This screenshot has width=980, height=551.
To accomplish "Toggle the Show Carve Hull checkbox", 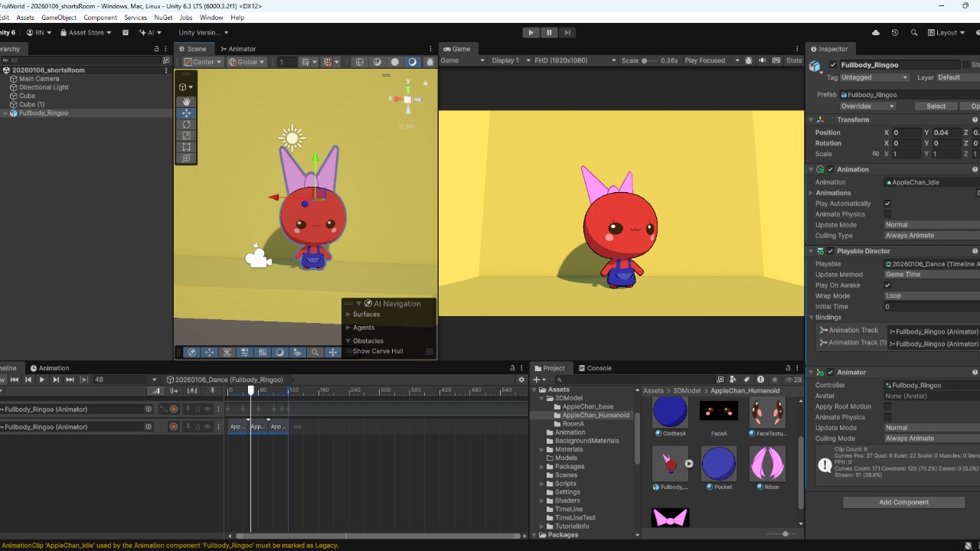I will click(x=430, y=352).
